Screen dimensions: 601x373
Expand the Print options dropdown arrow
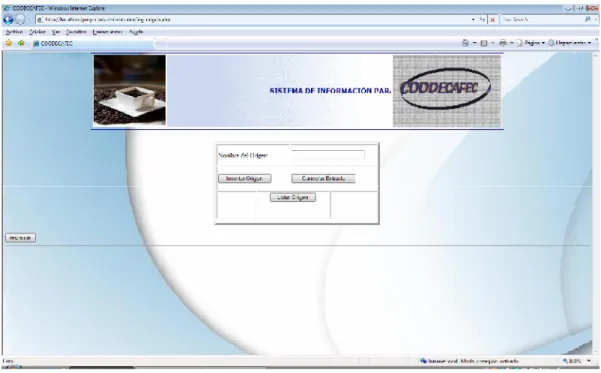[x=511, y=43]
